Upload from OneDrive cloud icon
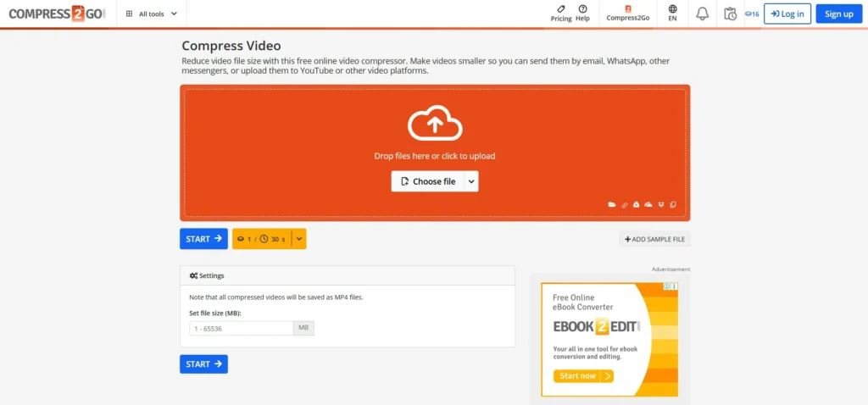The image size is (868, 405). pyautogui.click(x=648, y=205)
